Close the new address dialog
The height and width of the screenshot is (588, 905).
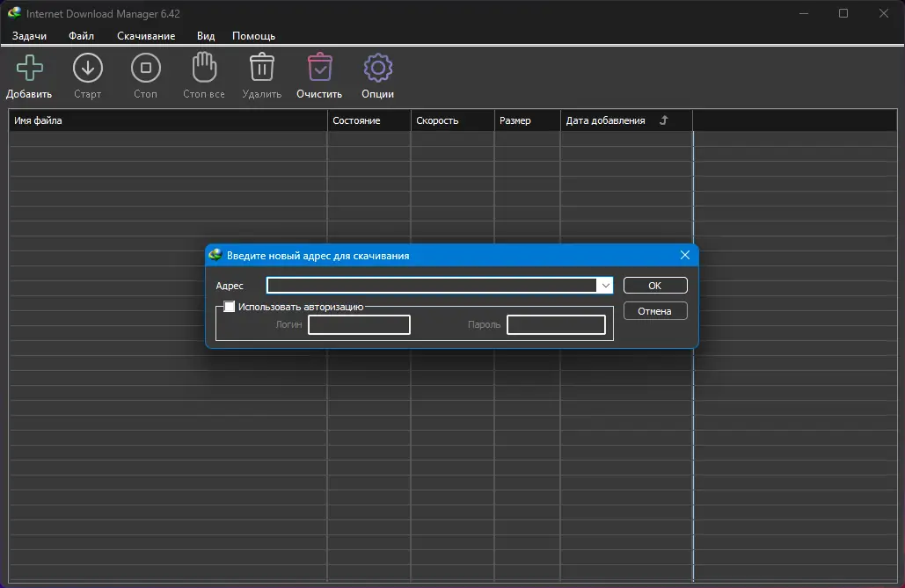click(685, 255)
